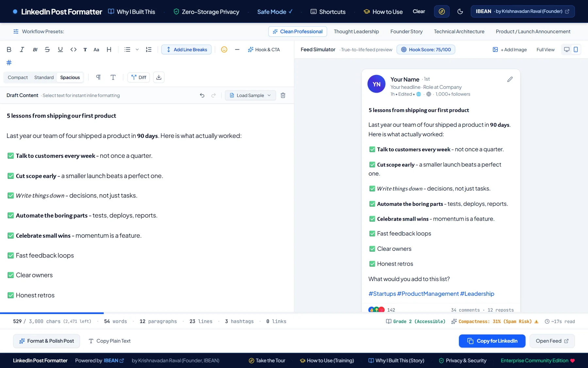Insert heading using the H icon

[109, 50]
